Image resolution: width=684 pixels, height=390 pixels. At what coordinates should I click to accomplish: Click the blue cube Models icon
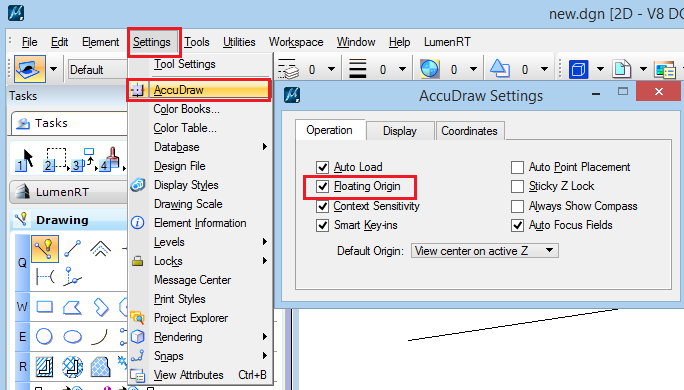coord(578,69)
